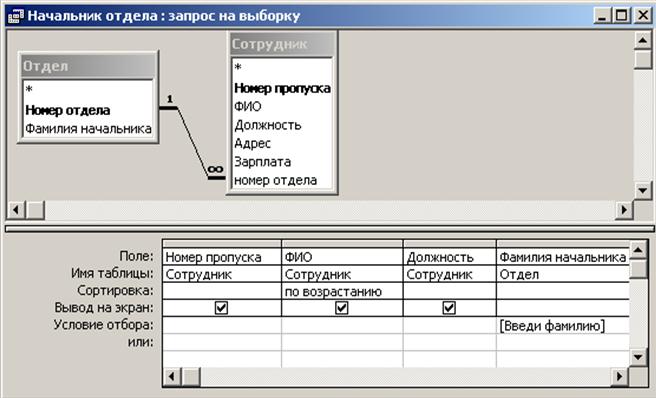Click down arrow of design grid scrollbar
This screenshot has width=656, height=398.
638,357
